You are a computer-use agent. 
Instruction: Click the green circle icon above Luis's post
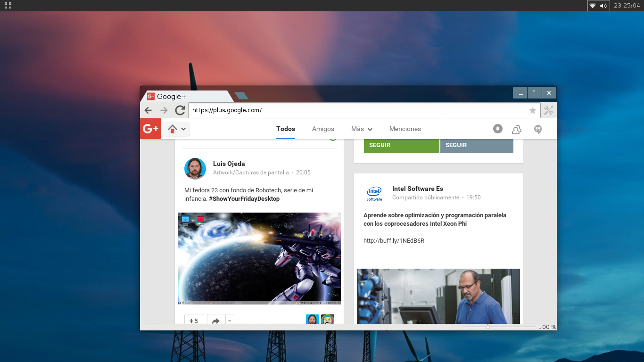pos(332,139)
